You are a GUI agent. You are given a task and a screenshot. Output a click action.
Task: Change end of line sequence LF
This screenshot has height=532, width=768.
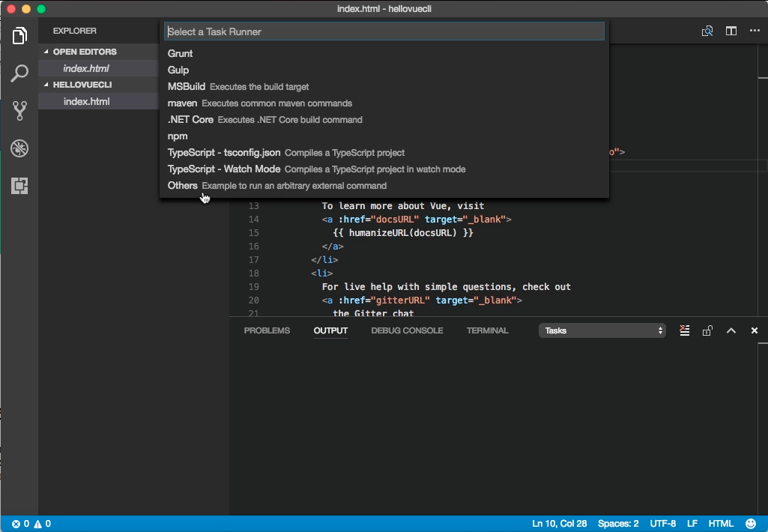point(692,524)
